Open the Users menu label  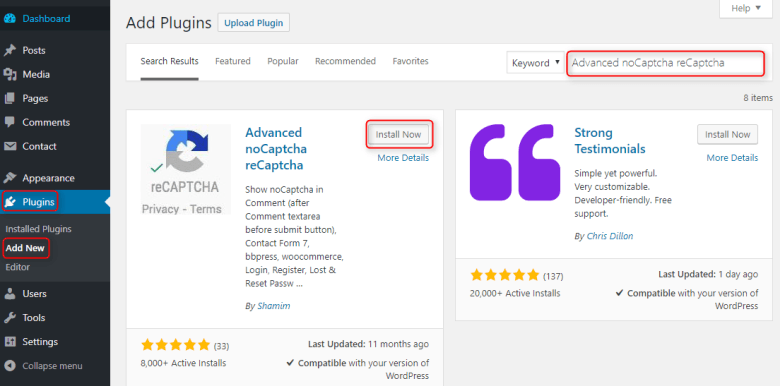(x=34, y=293)
